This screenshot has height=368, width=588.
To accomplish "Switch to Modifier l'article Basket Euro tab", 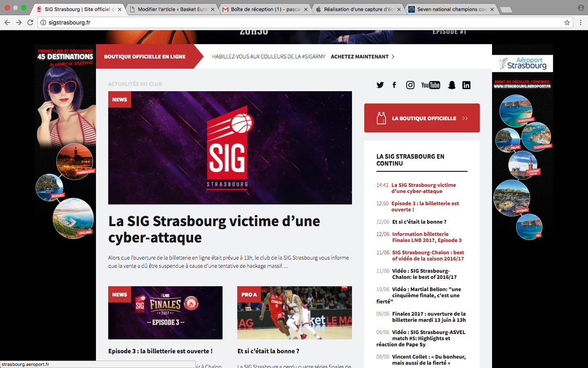I will pos(173,9).
